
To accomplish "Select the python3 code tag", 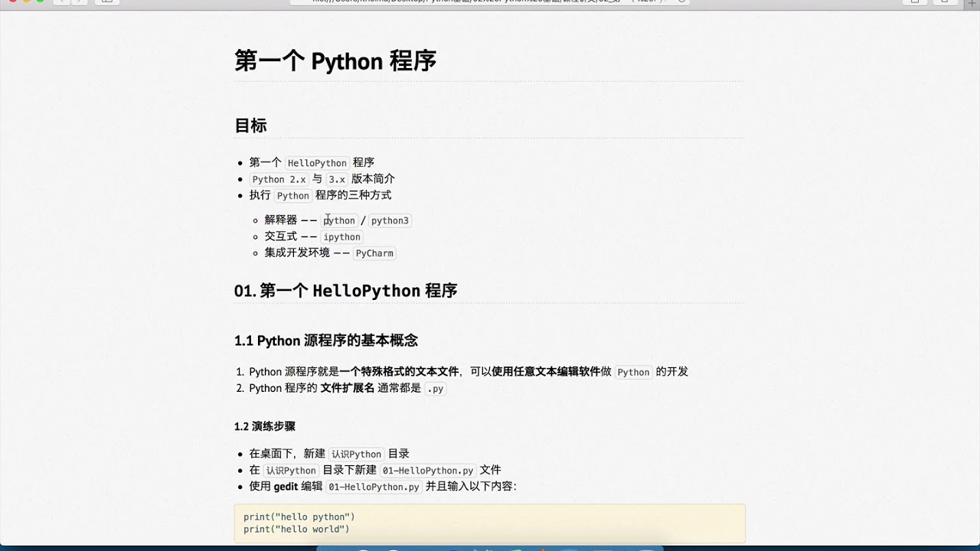I will tap(390, 220).
